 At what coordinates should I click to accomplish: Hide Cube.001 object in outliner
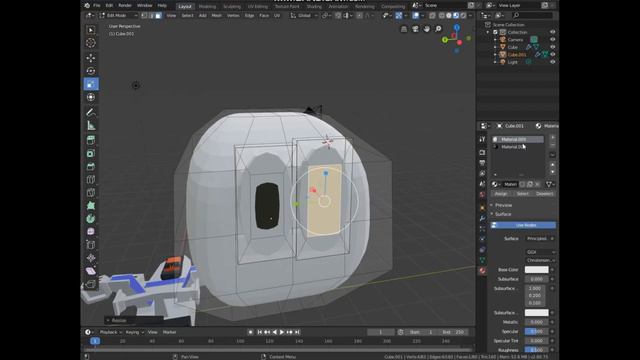pyautogui.click(x=553, y=54)
